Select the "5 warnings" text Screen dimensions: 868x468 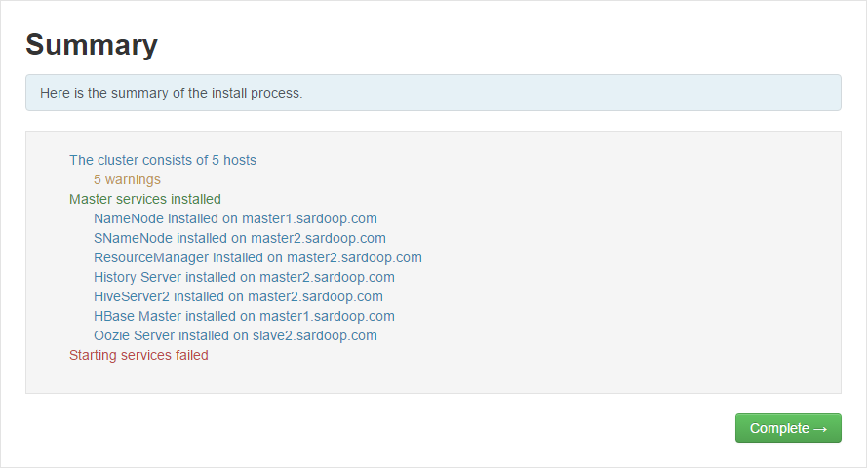coord(127,179)
